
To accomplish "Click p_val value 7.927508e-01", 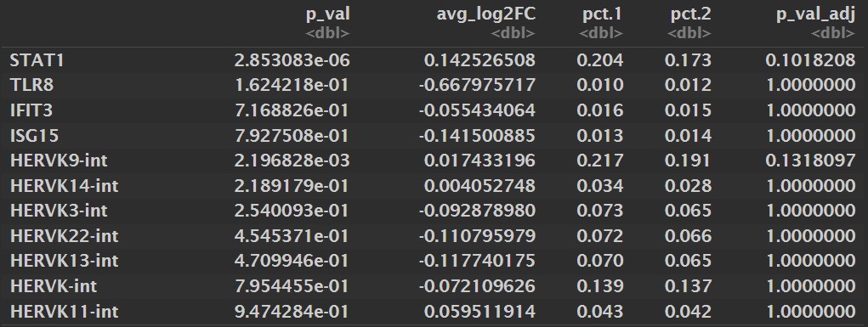I will [292, 135].
